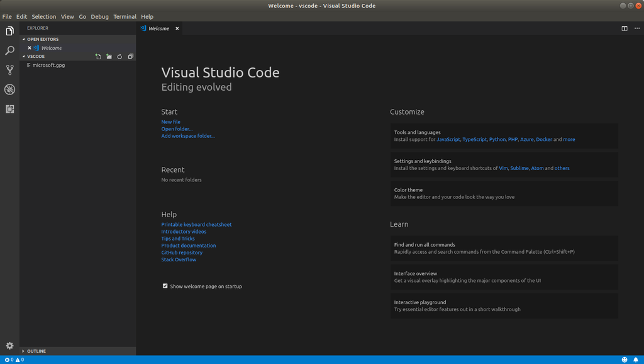Image resolution: width=644 pixels, height=364 pixels.
Task: Open the Extensions view
Action: (x=9, y=109)
